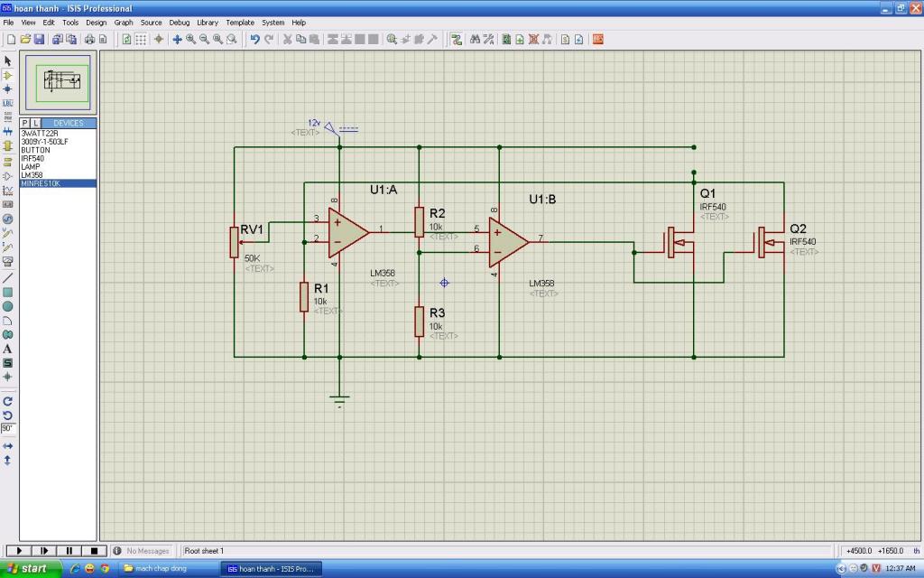The image size is (924, 578).
Task: Select the 2D text 'A' tool
Action: (x=8, y=349)
